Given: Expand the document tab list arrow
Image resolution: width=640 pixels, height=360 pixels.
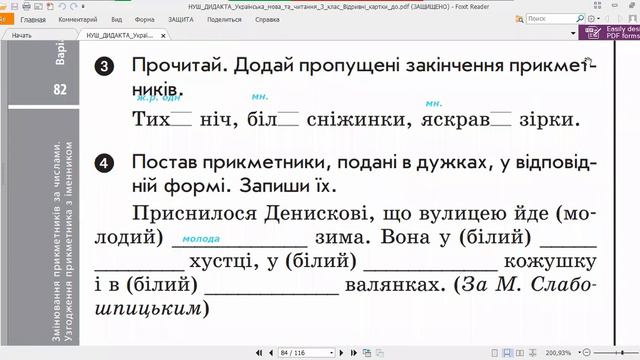Looking at the screenshot, I should point(573,33).
